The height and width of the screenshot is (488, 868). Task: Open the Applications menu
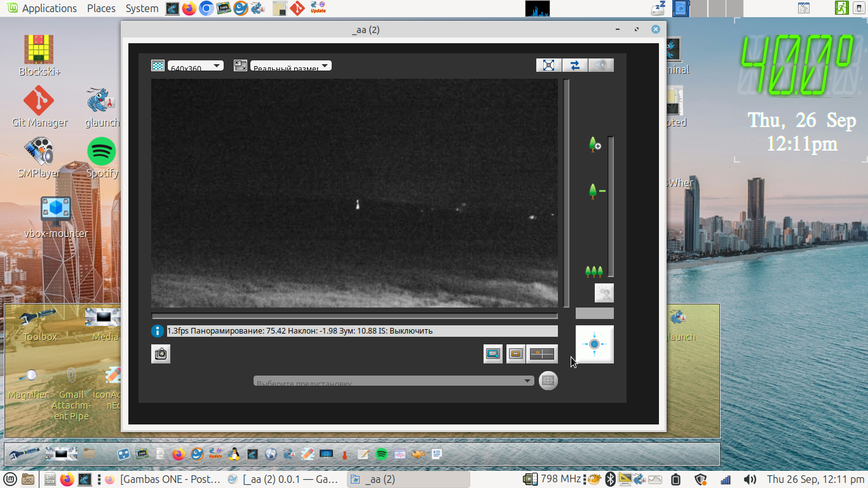42,8
